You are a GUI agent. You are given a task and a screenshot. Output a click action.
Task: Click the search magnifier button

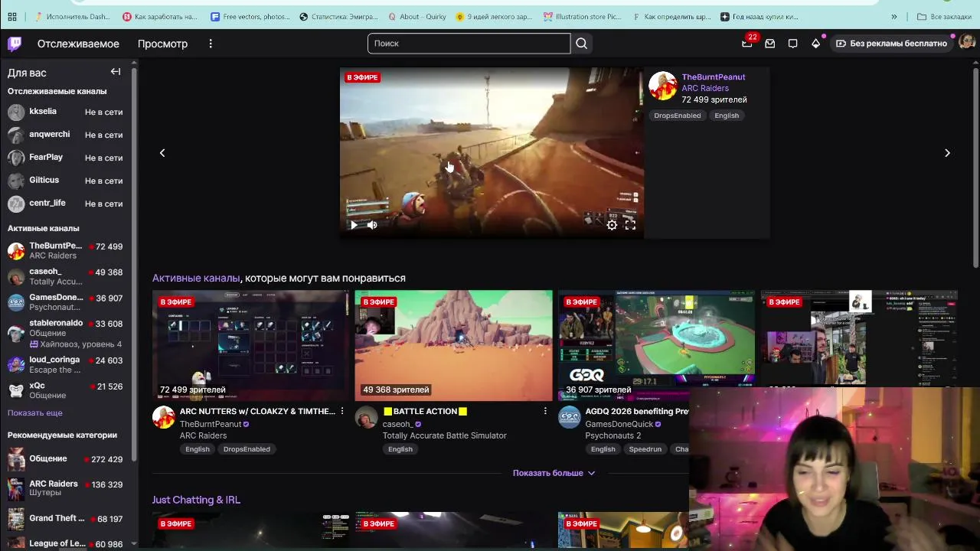coord(582,44)
